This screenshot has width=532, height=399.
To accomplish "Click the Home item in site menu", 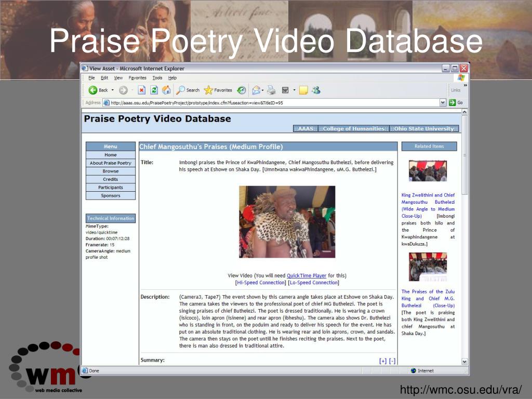I will click(x=111, y=155).
